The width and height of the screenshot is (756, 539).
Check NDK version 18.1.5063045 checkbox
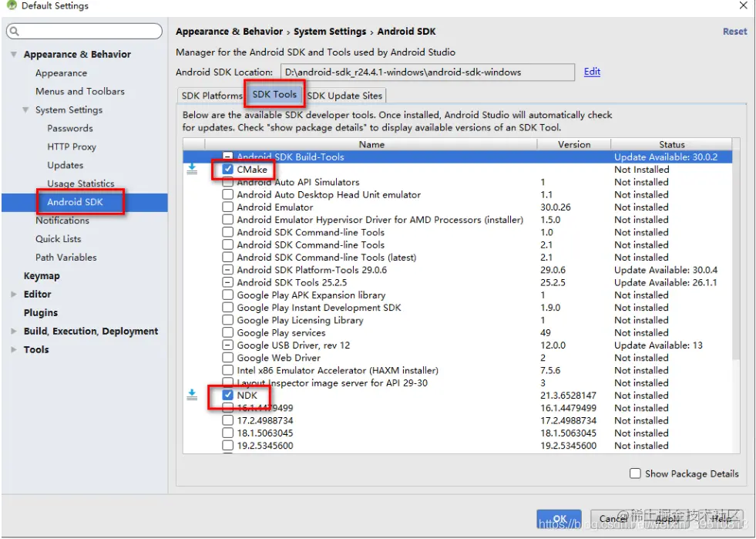tap(228, 433)
